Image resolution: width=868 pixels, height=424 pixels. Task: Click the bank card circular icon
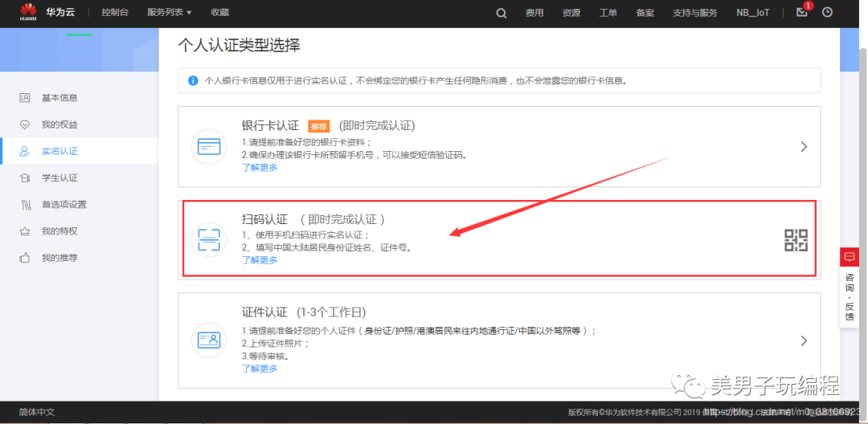(x=209, y=146)
